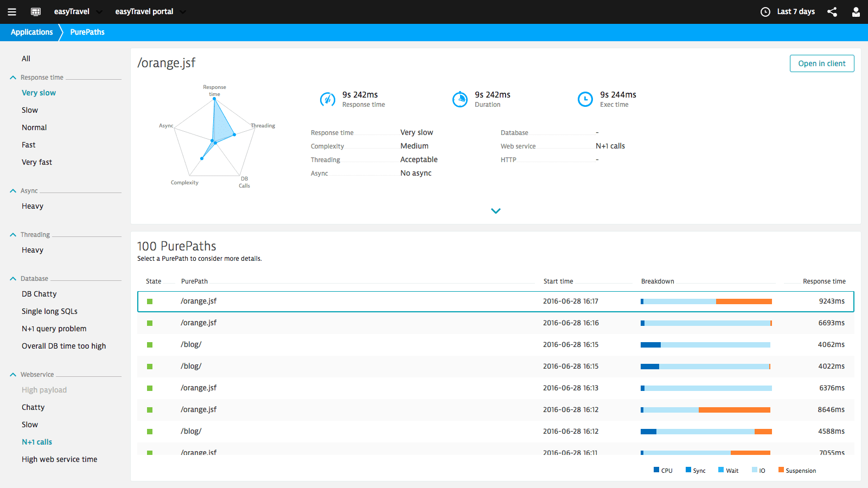
Task: Collapse the Response time filter section
Action: (13, 78)
